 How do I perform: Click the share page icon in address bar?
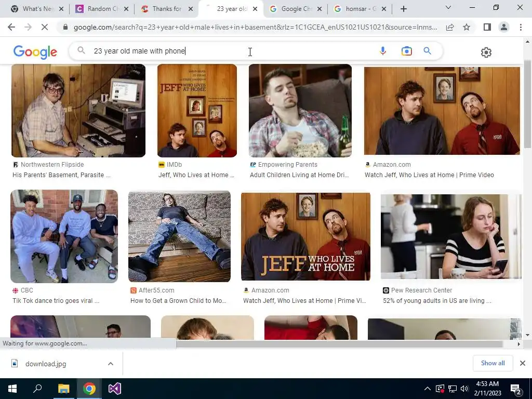[x=450, y=27]
